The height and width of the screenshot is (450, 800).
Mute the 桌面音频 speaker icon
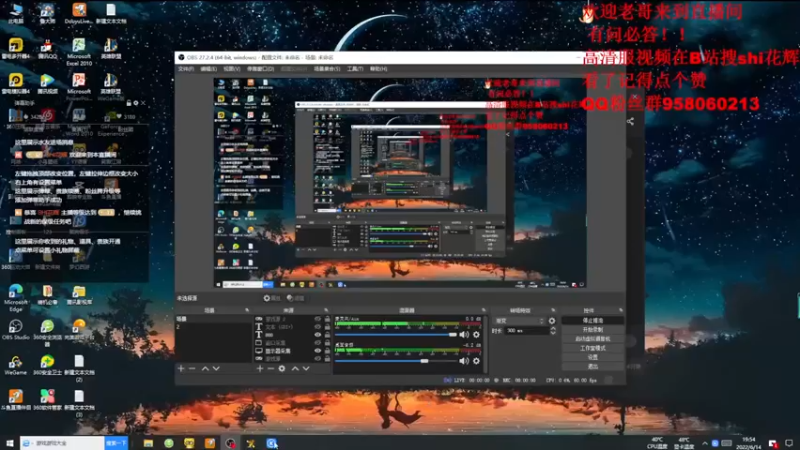(464, 361)
